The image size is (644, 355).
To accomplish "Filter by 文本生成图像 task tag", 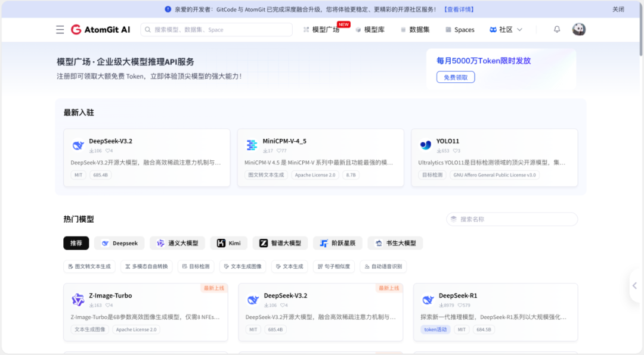I will coord(243,266).
